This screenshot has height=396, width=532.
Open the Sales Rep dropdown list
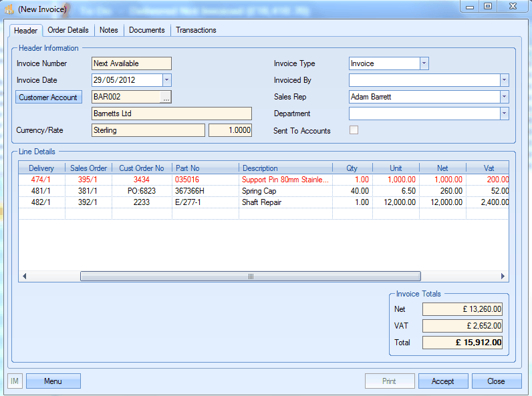coord(504,97)
